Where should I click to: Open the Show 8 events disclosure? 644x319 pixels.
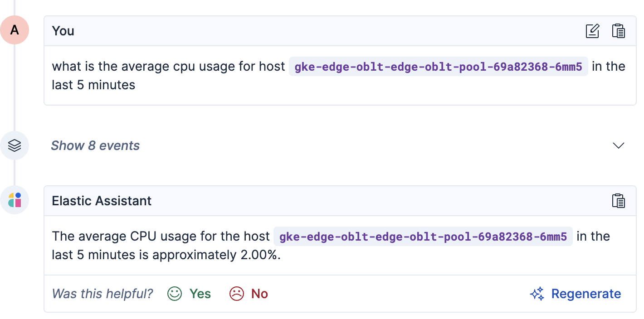(95, 145)
